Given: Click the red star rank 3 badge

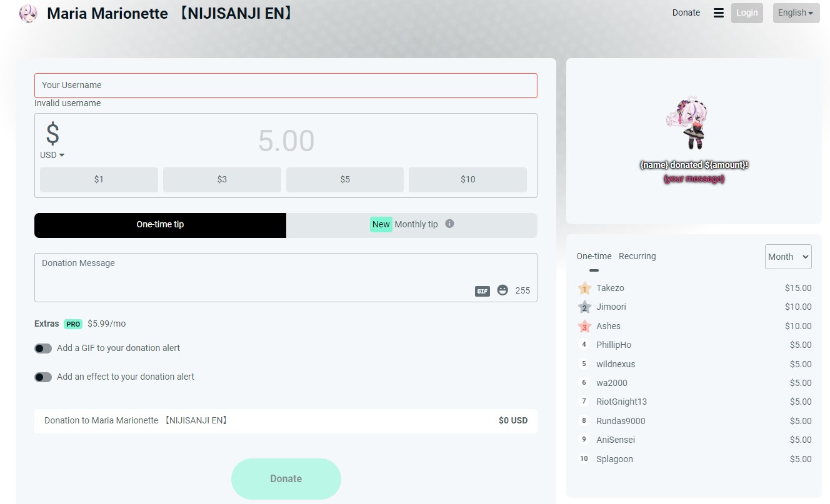Looking at the screenshot, I should pos(584,326).
